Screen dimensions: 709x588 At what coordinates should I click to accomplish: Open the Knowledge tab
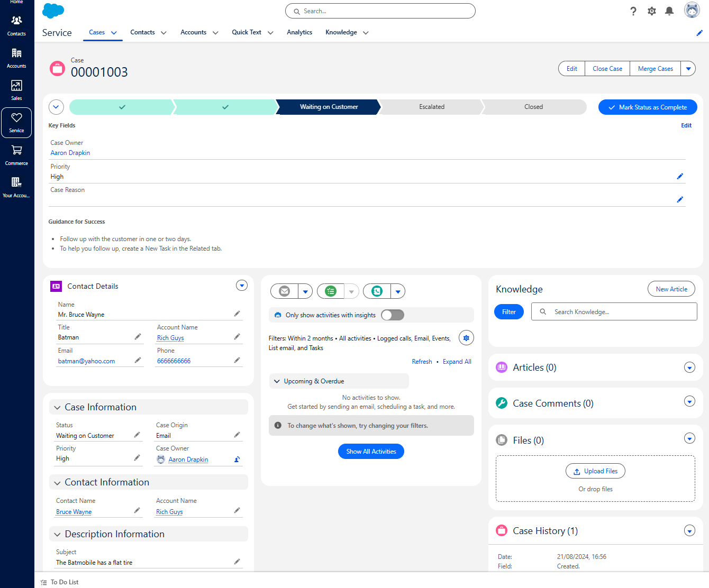click(341, 32)
